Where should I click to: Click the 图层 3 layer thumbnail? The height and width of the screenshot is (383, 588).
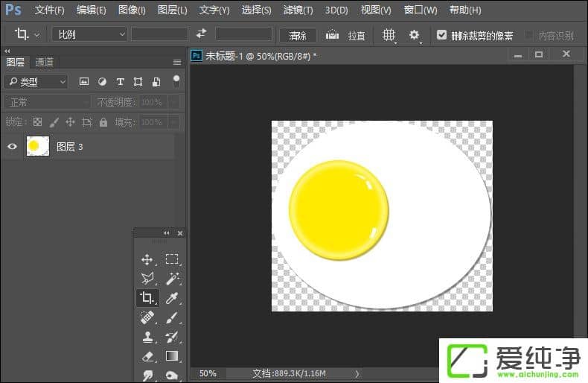(37, 147)
